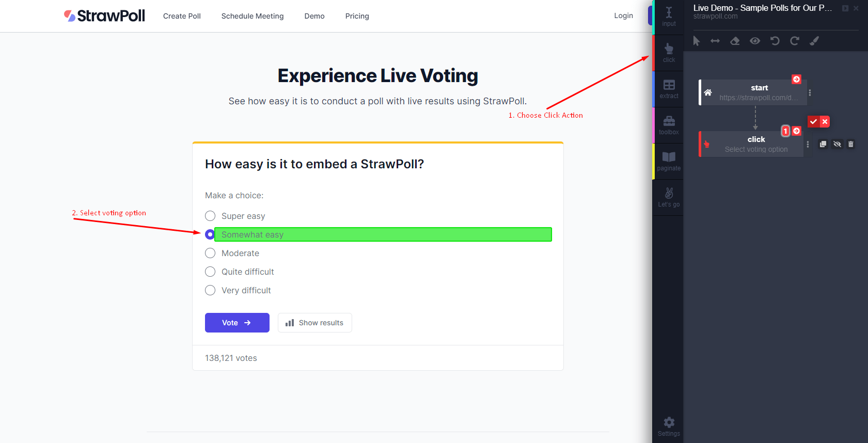Screen dimensions: 868x443
Task: Activate the eraser tool in the workflow toolbar
Action: click(x=735, y=41)
